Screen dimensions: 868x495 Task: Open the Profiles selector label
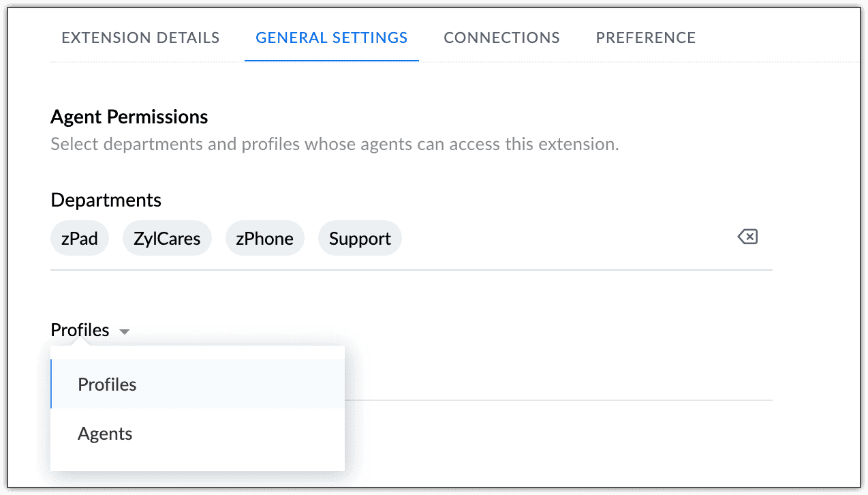(x=80, y=331)
